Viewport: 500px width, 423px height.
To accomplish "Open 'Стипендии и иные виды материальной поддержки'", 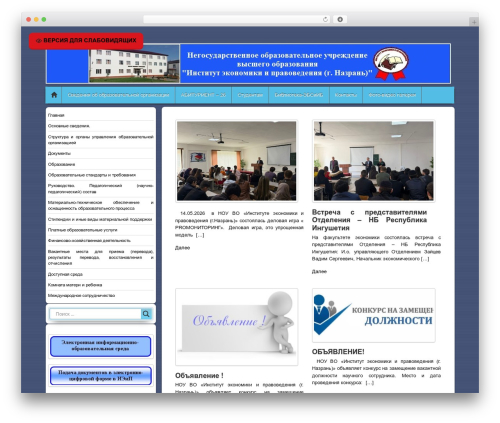I will pyautogui.click(x=100, y=219).
